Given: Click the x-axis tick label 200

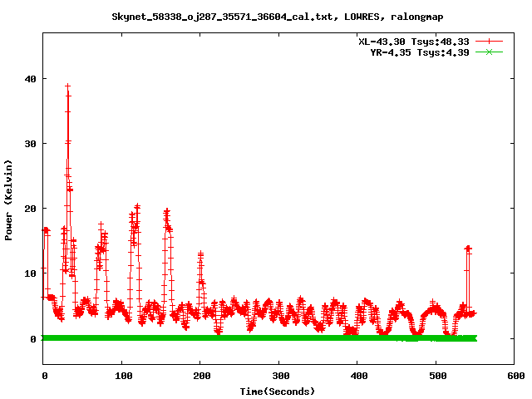Looking at the screenshot, I should click(x=202, y=376).
